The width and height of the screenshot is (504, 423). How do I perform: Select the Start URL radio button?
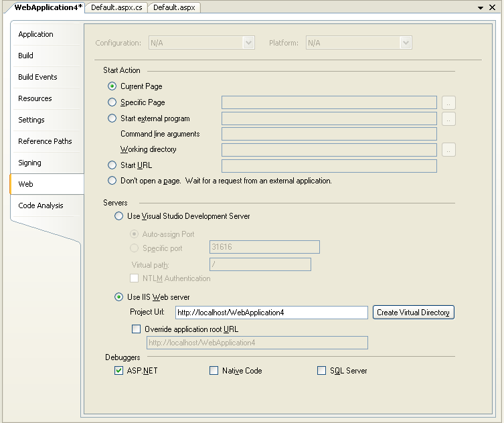coord(112,165)
